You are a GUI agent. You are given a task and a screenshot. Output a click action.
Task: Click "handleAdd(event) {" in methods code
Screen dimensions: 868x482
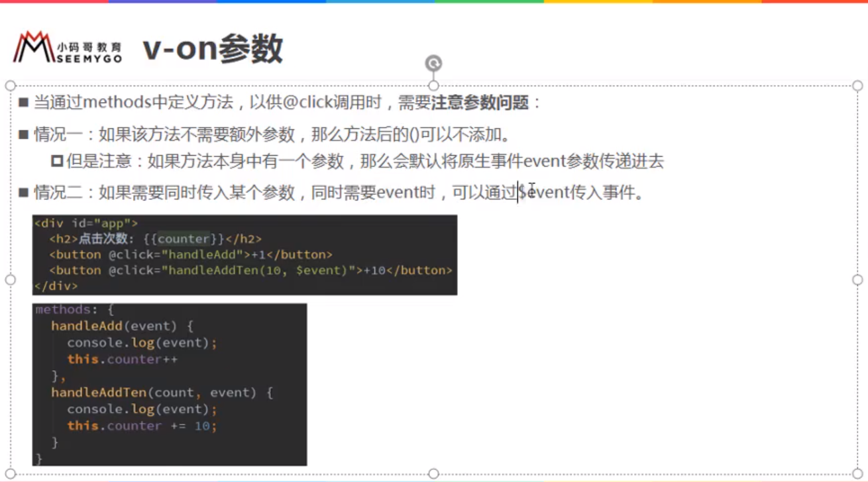click(122, 326)
